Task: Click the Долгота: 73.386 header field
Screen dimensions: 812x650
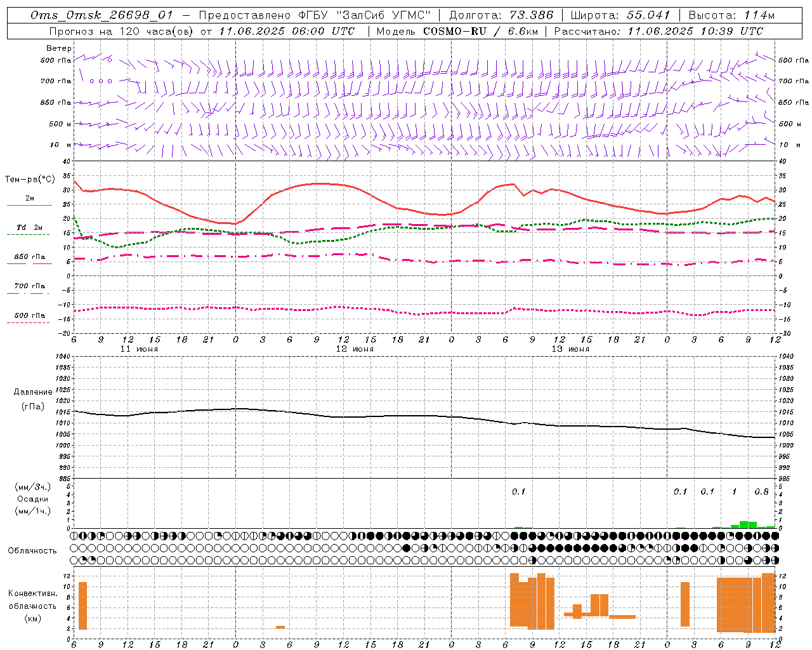Action: click(x=501, y=15)
